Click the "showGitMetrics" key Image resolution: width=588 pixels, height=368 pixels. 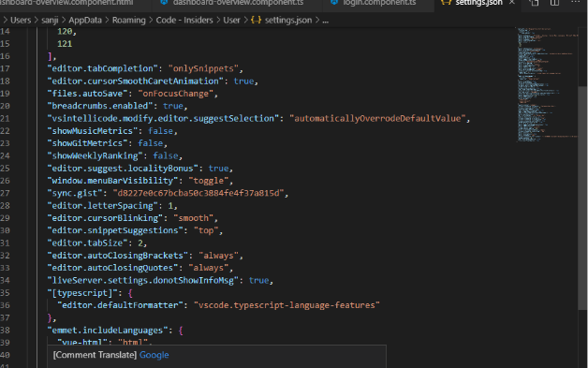[87, 143]
